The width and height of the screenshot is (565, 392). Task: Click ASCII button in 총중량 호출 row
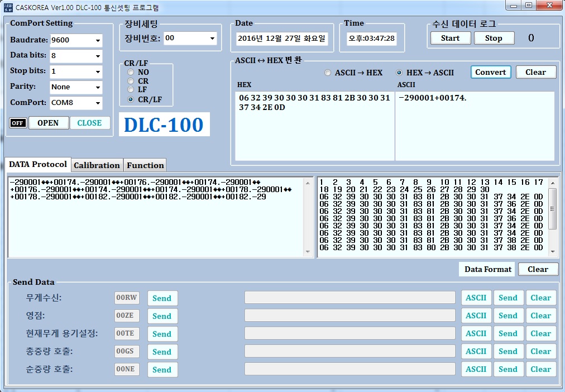click(476, 351)
